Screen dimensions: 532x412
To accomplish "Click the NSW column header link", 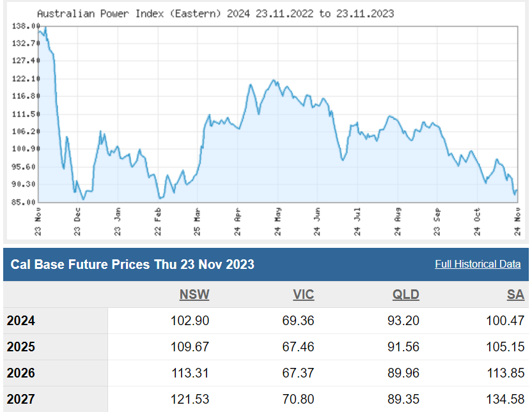I will 194,294.
